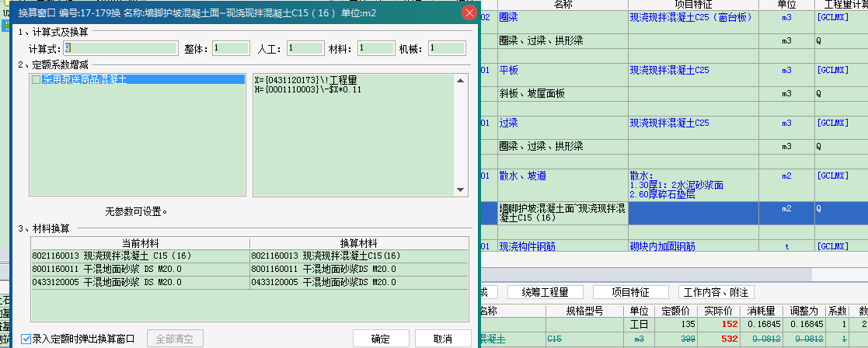This screenshot has width=868, height=348.
Task: Toggle 录入定额时弹出换算窗口 checkbox
Action: click(26, 339)
